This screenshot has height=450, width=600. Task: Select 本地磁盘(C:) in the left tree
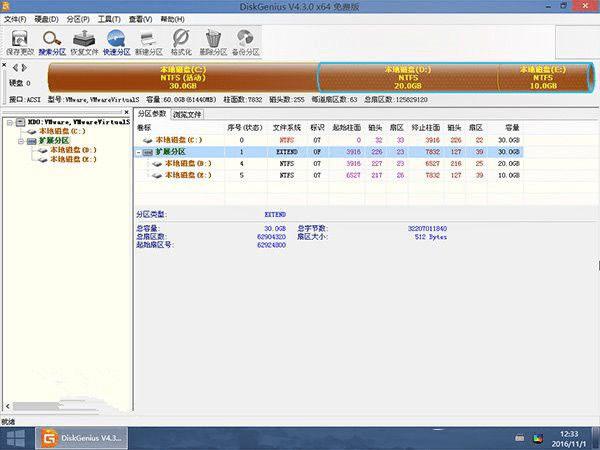click(62, 131)
